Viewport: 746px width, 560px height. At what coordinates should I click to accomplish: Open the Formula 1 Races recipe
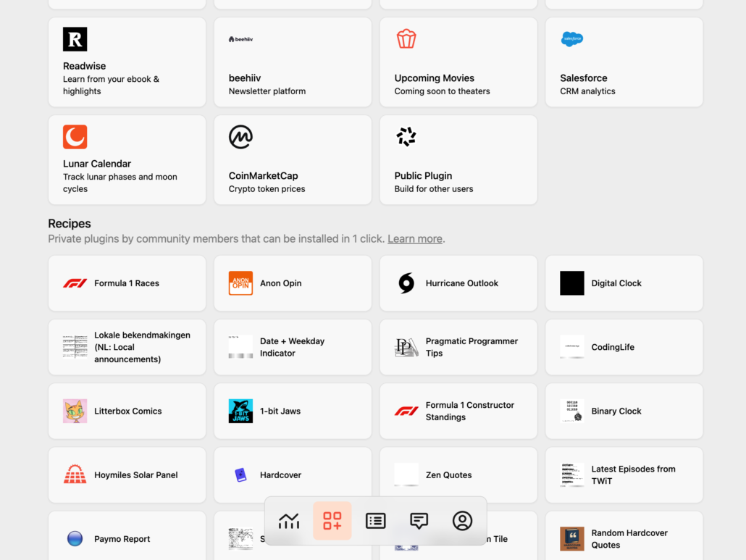click(x=127, y=283)
